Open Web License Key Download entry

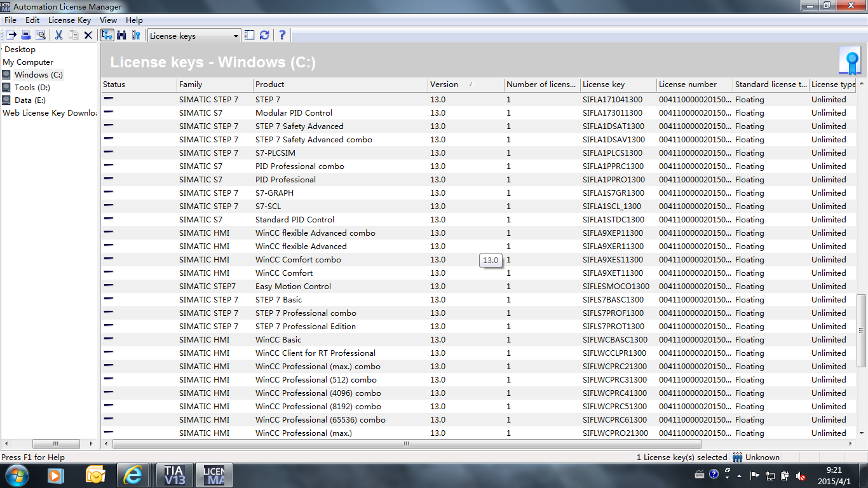50,113
